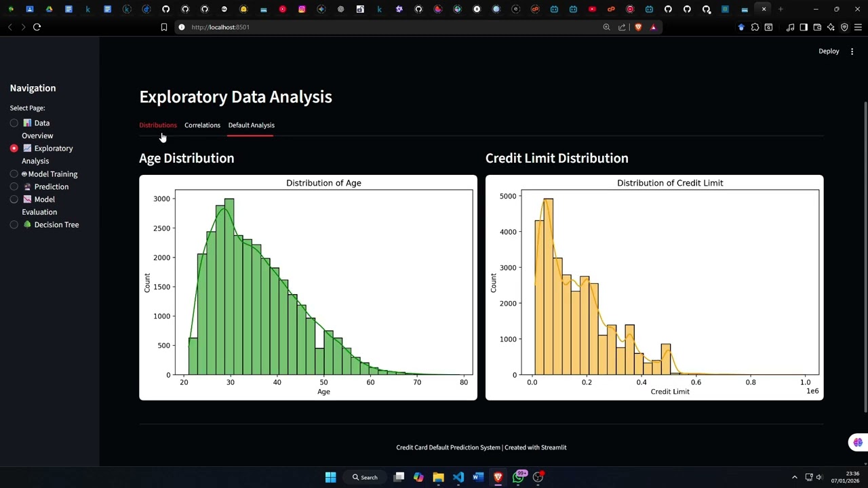Screen dimensions: 868x488
Task: Click the volume speaker icon in tray
Action: (x=819, y=477)
